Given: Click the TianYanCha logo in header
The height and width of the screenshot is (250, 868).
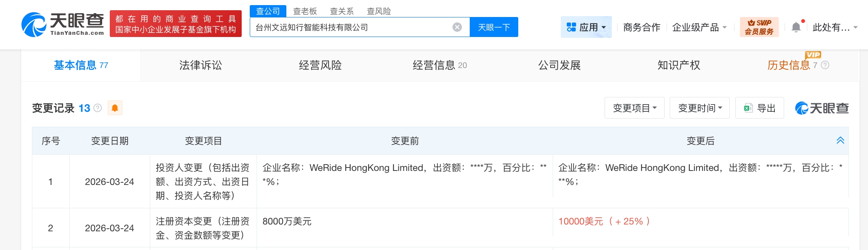Looking at the screenshot, I should 63,24.
